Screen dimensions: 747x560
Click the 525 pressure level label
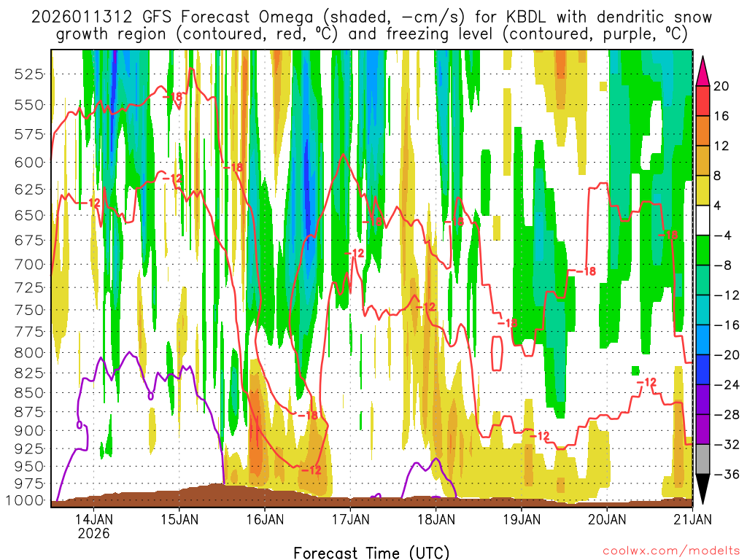click(28, 74)
